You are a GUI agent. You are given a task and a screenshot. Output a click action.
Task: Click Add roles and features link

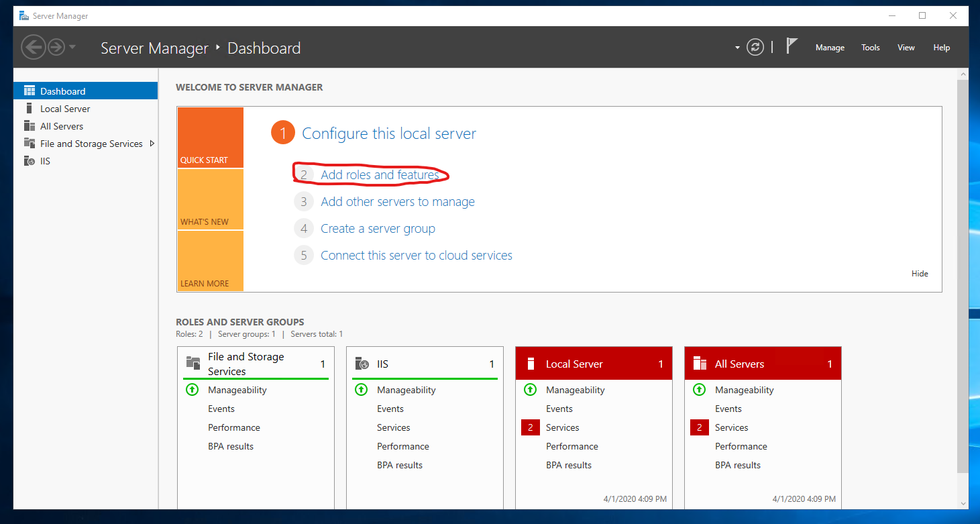click(x=380, y=175)
